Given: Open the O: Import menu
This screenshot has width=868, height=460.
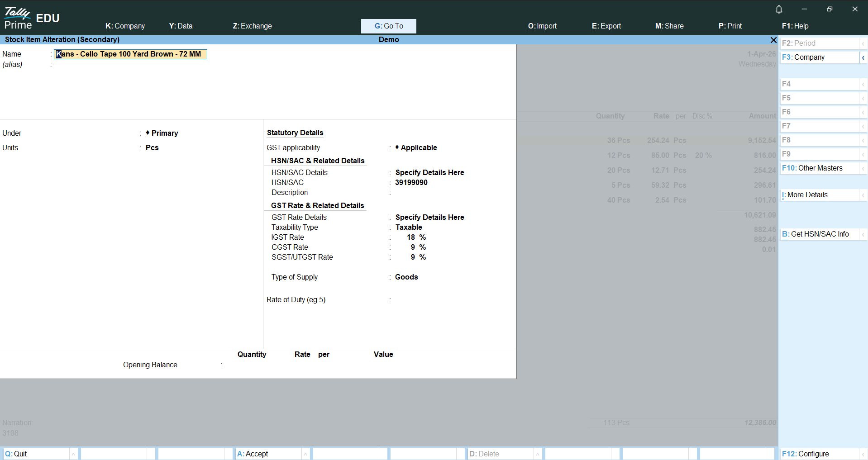Looking at the screenshot, I should click(543, 26).
